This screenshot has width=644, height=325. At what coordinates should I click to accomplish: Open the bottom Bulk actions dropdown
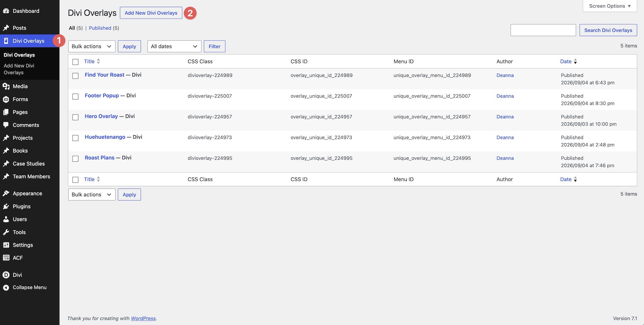click(92, 194)
